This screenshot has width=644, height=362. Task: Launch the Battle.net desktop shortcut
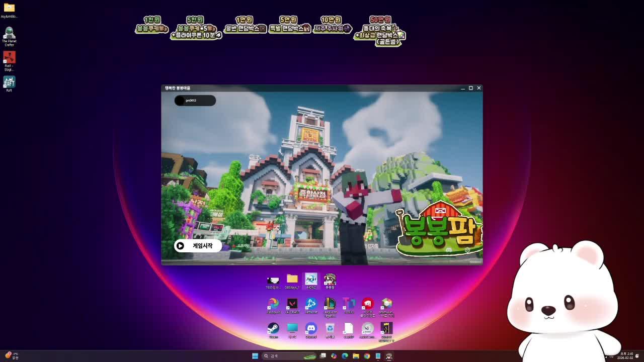click(311, 306)
